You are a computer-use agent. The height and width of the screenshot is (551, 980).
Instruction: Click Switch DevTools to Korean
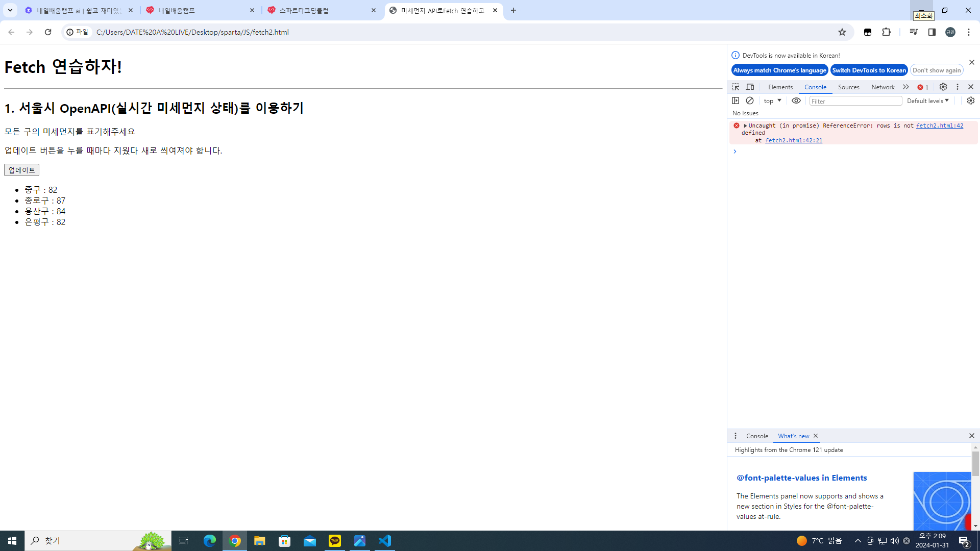click(869, 70)
